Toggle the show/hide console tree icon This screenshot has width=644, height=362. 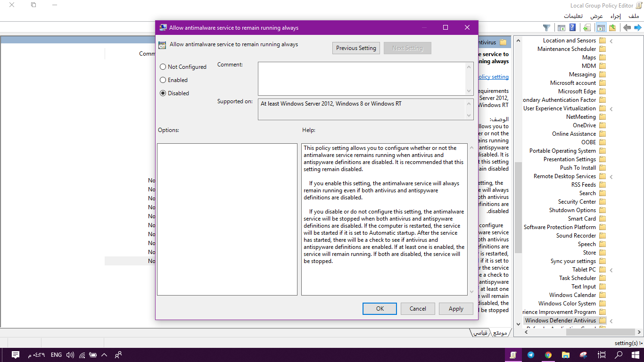600,28
